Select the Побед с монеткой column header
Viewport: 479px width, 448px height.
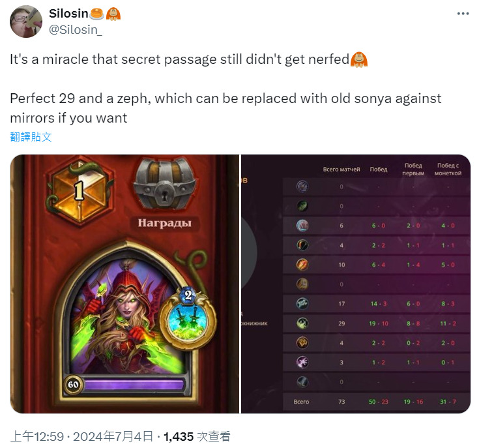[x=448, y=170]
